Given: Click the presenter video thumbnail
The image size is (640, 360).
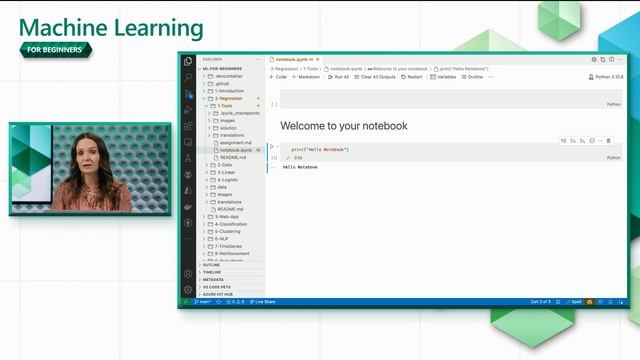Looking at the screenshot, I should [x=90, y=169].
